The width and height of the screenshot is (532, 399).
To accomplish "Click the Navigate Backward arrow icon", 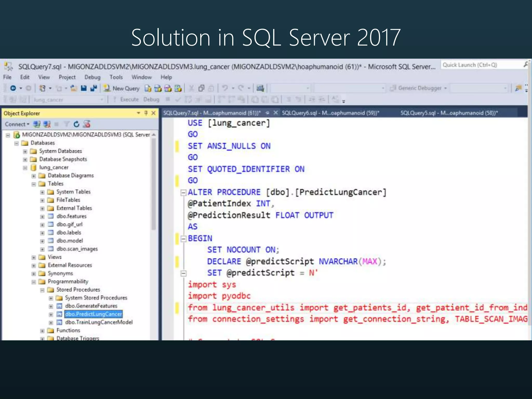I will tap(13, 88).
